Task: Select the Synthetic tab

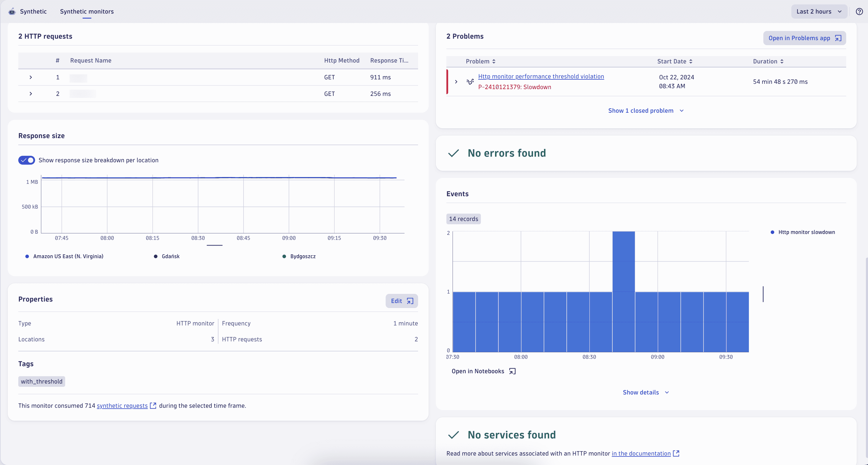Action: pyautogui.click(x=33, y=11)
